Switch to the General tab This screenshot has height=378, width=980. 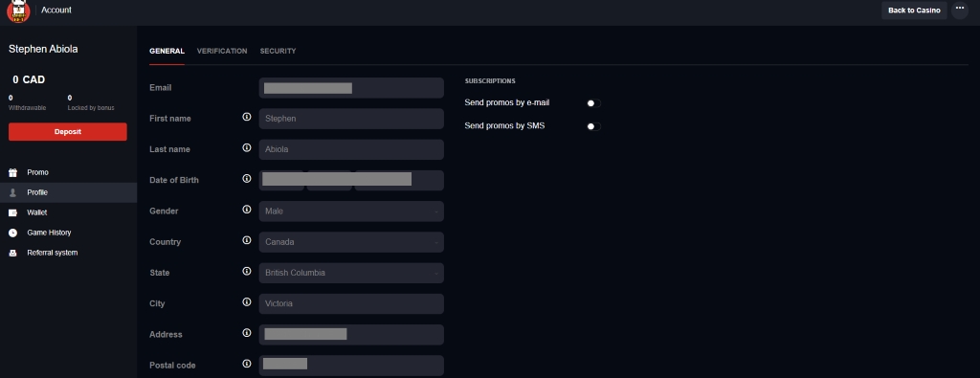(x=167, y=52)
